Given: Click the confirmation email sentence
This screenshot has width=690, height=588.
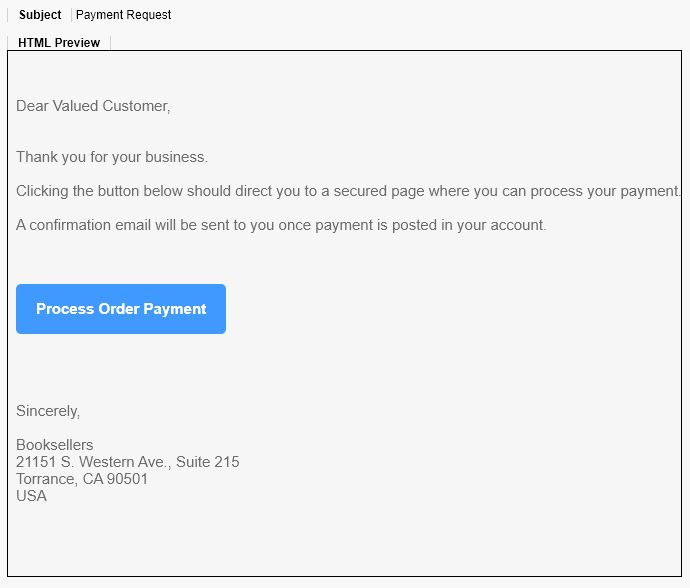Looking at the screenshot, I should tap(281, 225).
